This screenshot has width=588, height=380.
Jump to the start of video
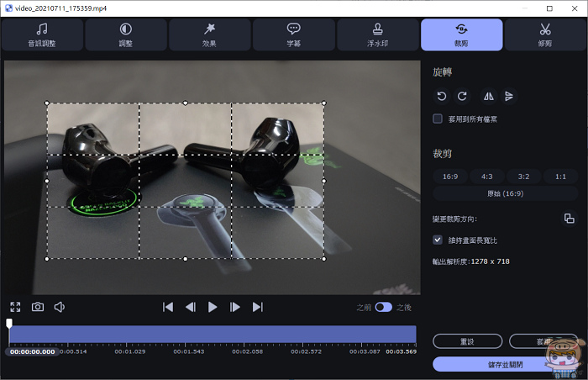pyautogui.click(x=168, y=307)
